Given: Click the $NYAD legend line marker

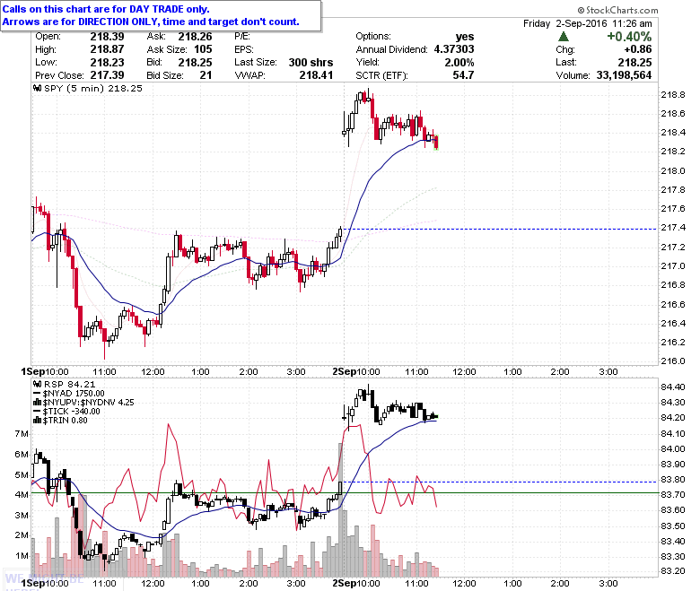Looking at the screenshot, I should [37, 394].
